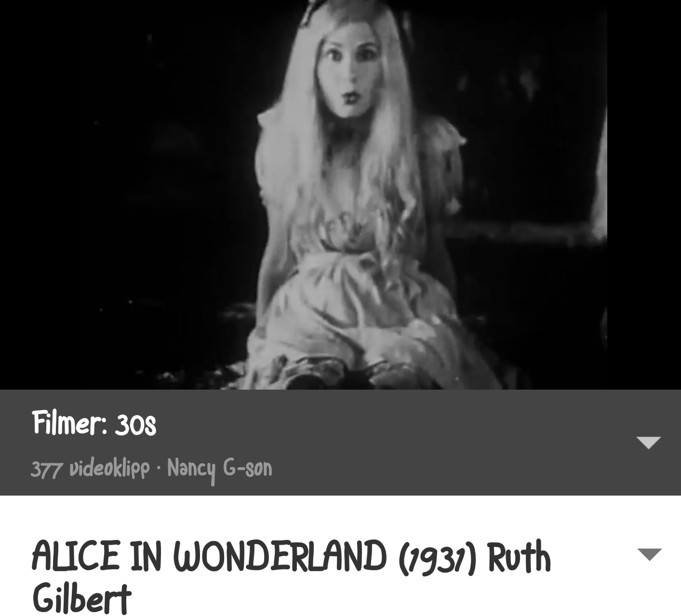
Task: Tap the Gilbert word in the title
Action: (x=81, y=597)
